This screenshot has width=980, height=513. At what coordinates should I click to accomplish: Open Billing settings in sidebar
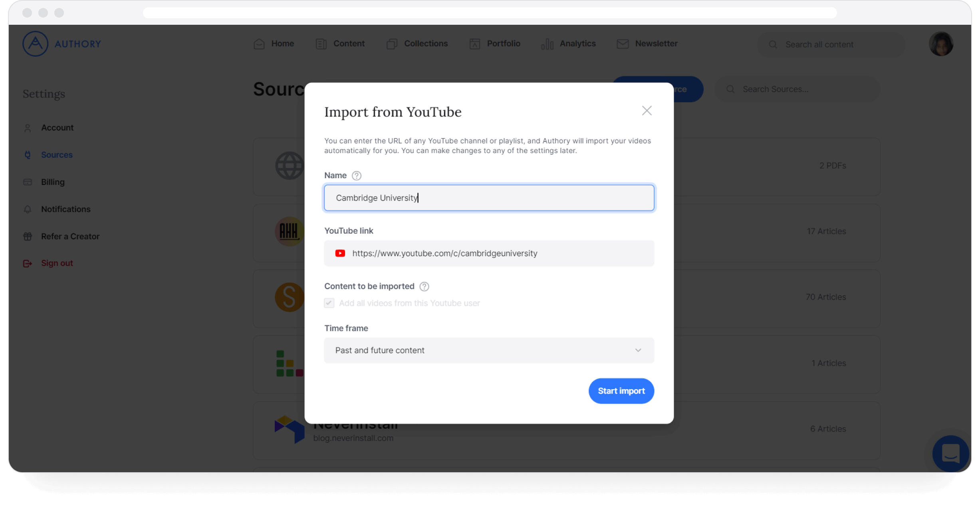(x=53, y=182)
